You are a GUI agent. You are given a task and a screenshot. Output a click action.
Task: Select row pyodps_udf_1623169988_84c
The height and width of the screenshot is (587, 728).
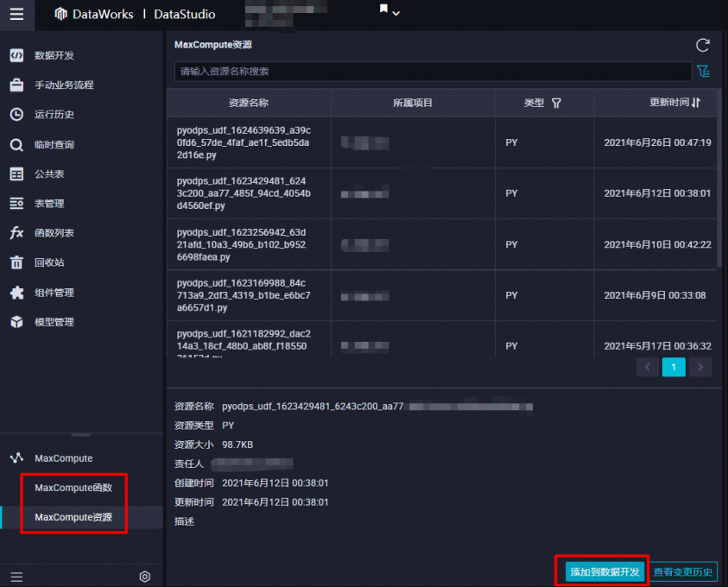[x=442, y=295]
